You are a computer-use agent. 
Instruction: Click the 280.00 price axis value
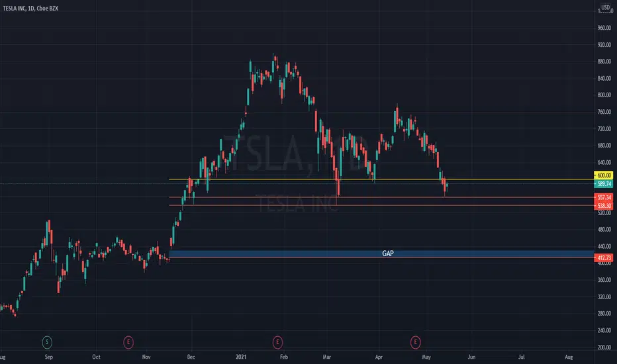[x=604, y=313]
